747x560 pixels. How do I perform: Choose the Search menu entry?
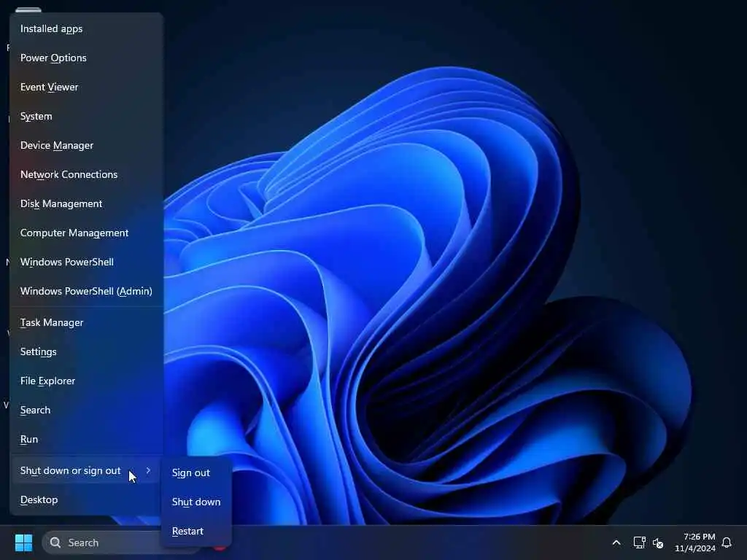click(86, 410)
